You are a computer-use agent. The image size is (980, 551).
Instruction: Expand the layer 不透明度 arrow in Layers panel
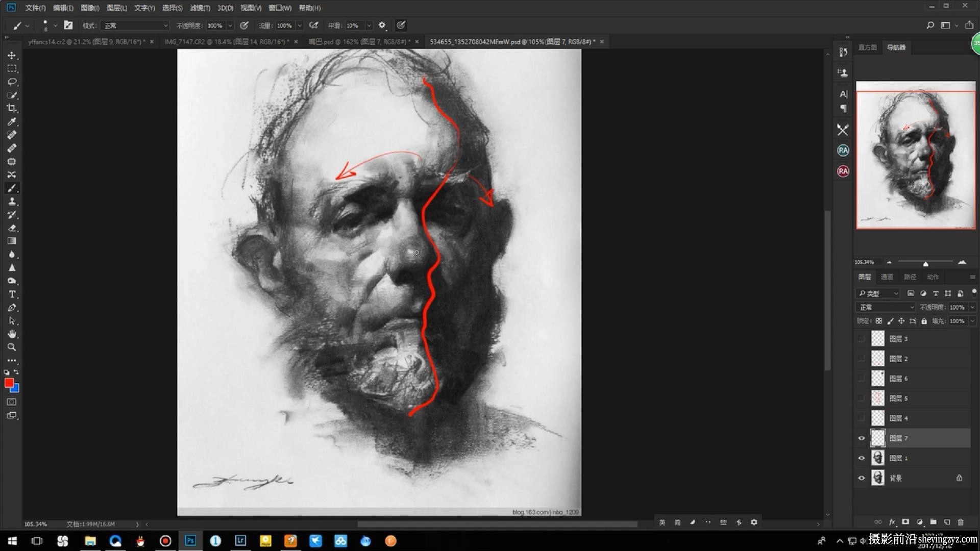[972, 307]
